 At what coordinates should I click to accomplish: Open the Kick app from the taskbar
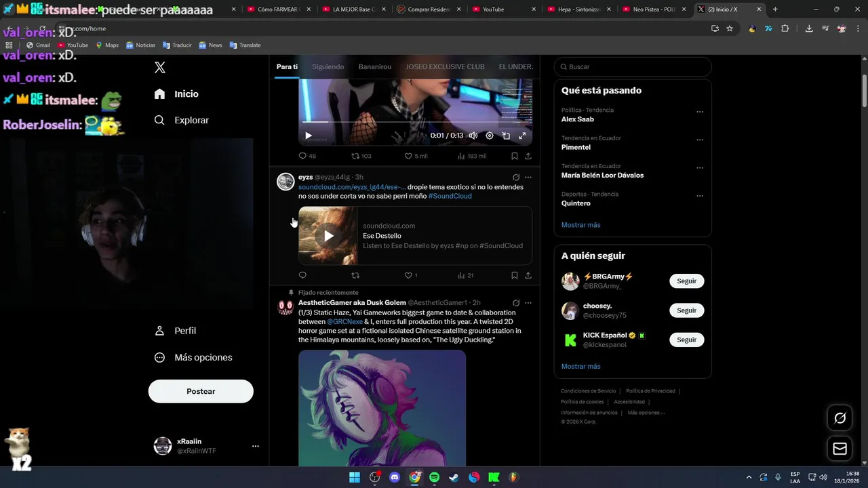[494, 477]
